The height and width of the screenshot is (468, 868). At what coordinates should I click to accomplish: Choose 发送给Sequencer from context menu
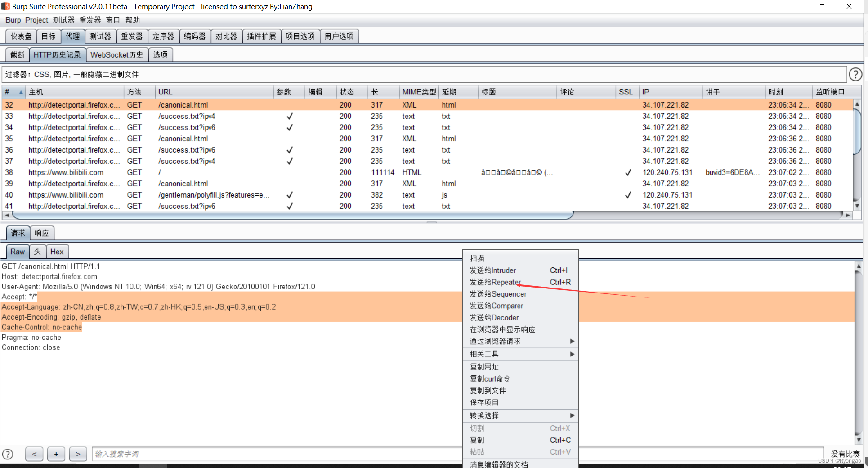point(520,294)
